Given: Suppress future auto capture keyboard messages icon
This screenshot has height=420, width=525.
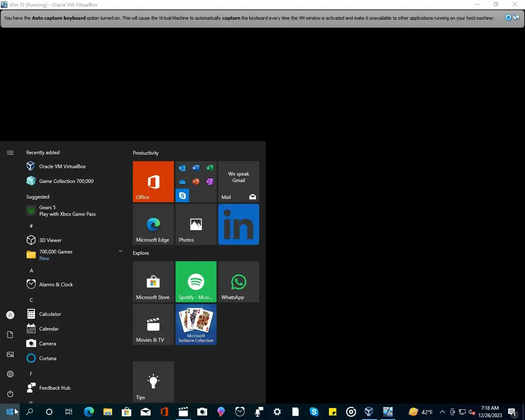Looking at the screenshot, I should coord(516,18).
